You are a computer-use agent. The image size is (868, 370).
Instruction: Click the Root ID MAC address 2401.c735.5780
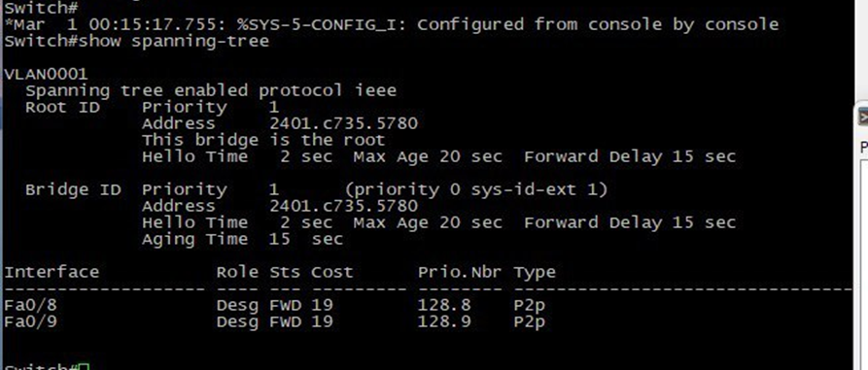pos(343,123)
